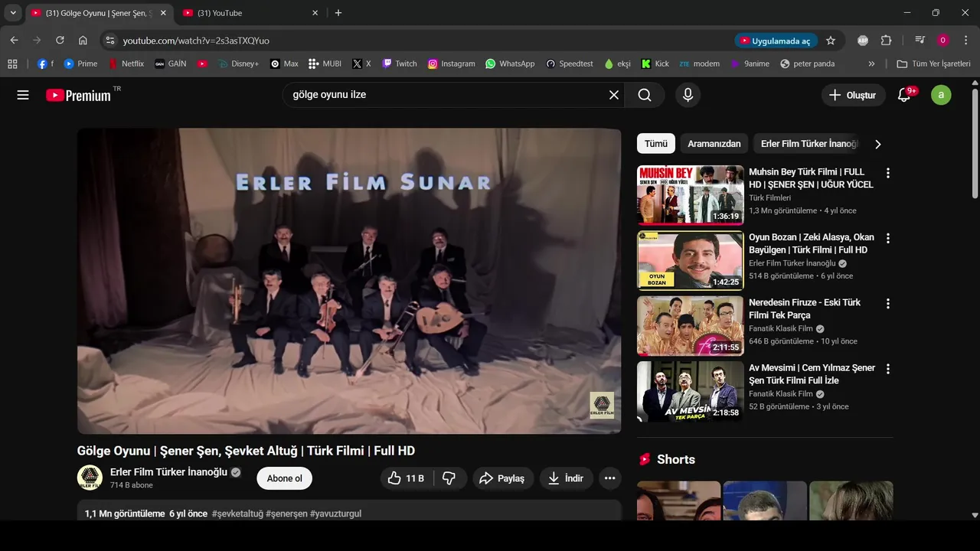The width and height of the screenshot is (980, 551).
Task: Open the Instagram bookmark
Action: click(452, 64)
